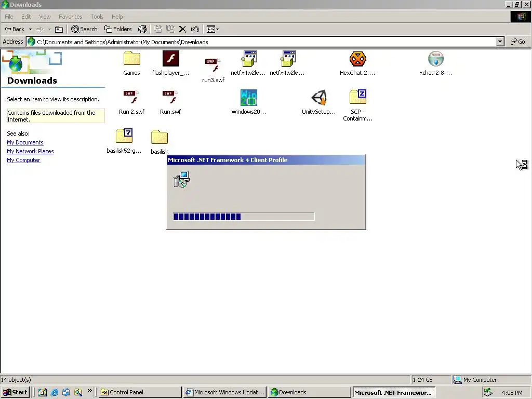Viewport: 532px width, 399px height.
Task: Click the installer icon in .NET dialog
Action: (182, 179)
